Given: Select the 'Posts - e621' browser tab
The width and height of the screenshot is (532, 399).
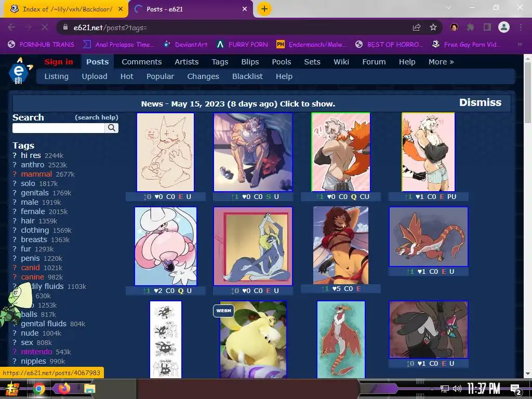Looking at the screenshot, I should [x=191, y=9].
